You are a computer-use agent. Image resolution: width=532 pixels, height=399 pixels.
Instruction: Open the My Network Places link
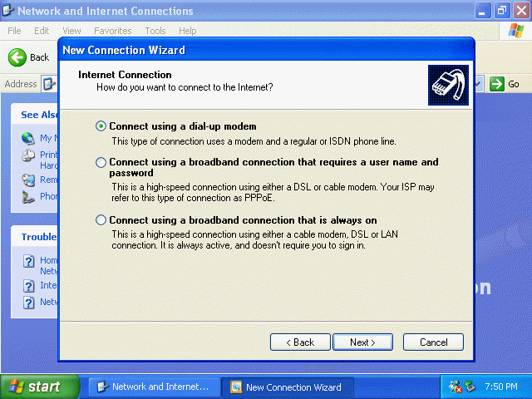(x=49, y=138)
